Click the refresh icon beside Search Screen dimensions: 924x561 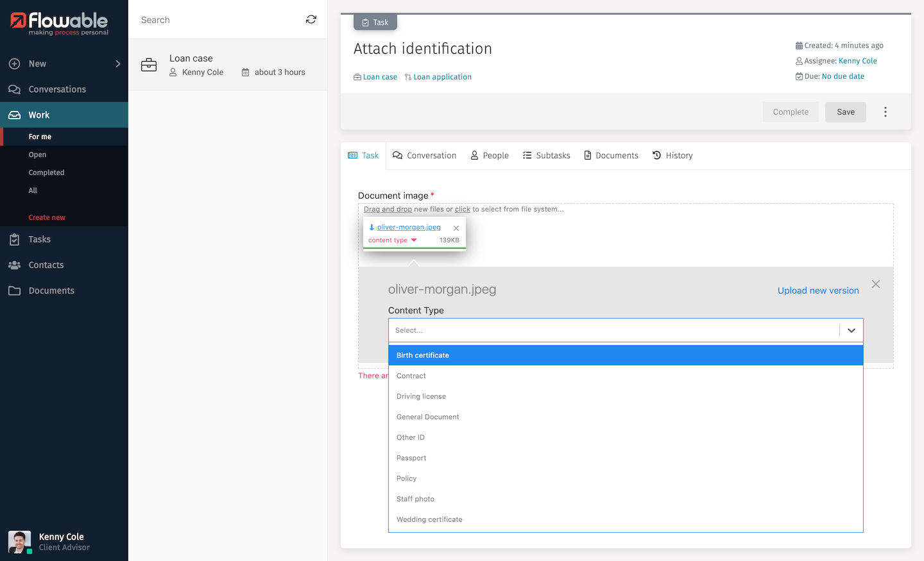click(x=311, y=20)
